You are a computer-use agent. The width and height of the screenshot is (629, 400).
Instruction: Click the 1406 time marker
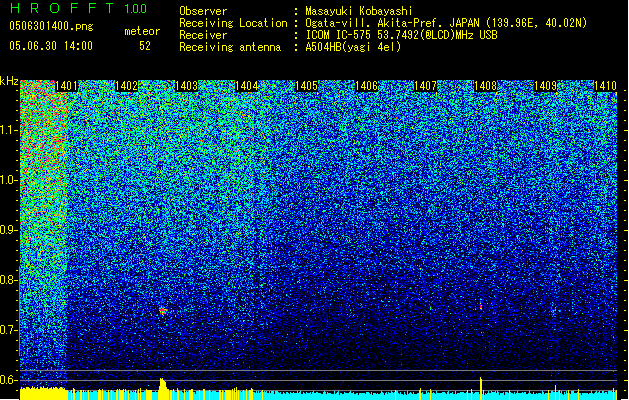367,86
